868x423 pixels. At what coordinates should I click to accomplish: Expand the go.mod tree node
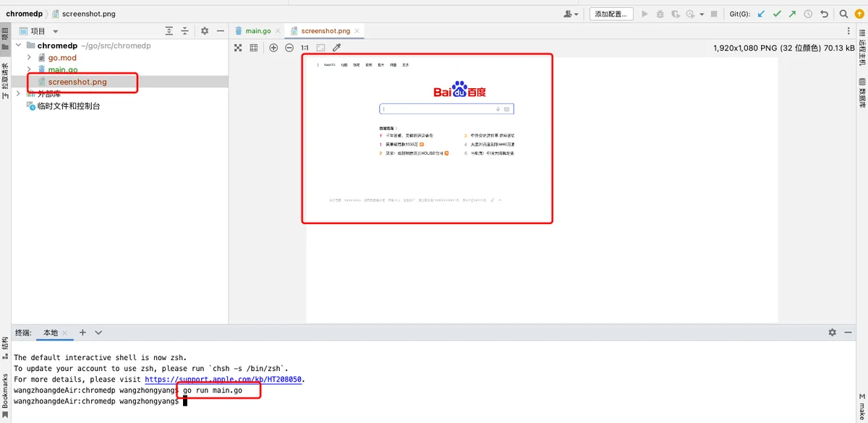tap(29, 58)
